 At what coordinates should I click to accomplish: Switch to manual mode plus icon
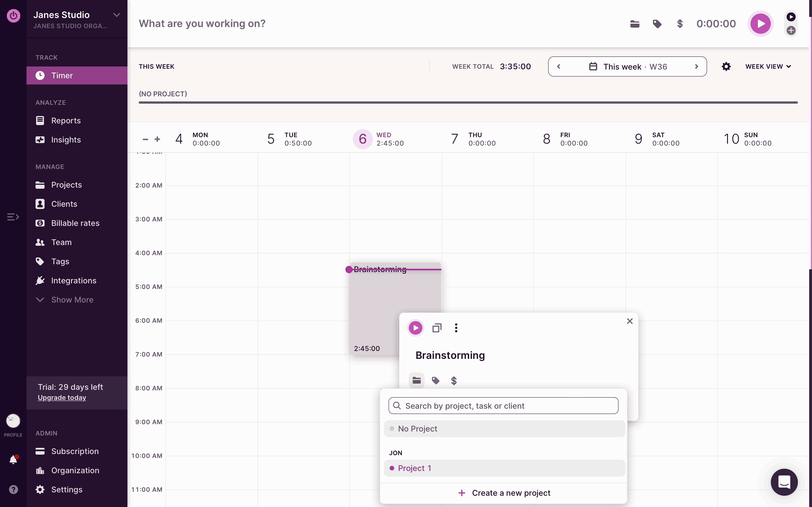(791, 30)
